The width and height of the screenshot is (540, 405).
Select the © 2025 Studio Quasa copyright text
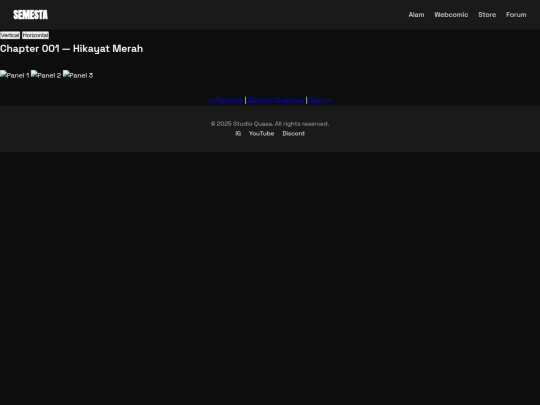point(270,124)
